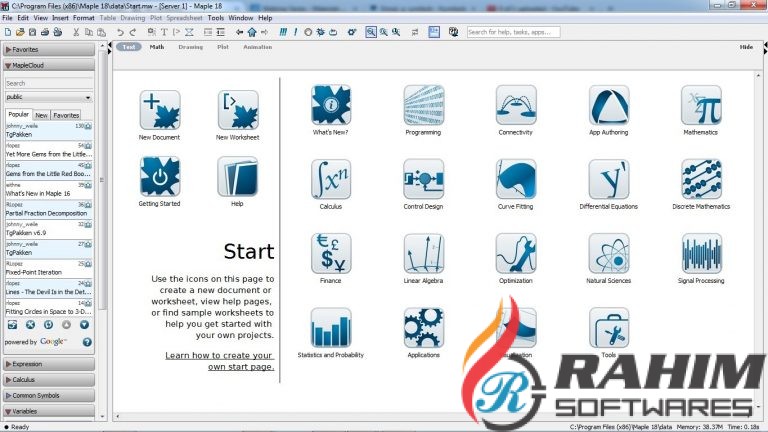768x432 pixels.
Task: Open the Linear Algebra icon
Action: point(424,253)
